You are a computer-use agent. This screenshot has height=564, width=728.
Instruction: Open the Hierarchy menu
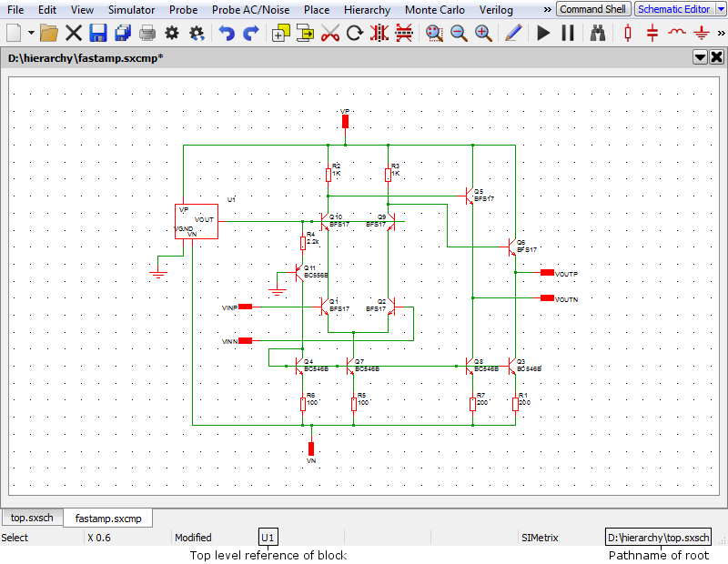pyautogui.click(x=367, y=10)
